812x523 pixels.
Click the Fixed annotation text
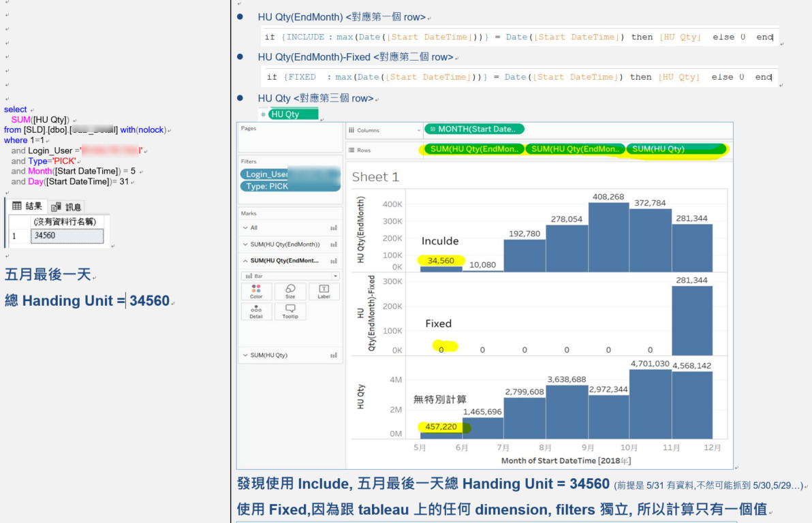point(439,323)
